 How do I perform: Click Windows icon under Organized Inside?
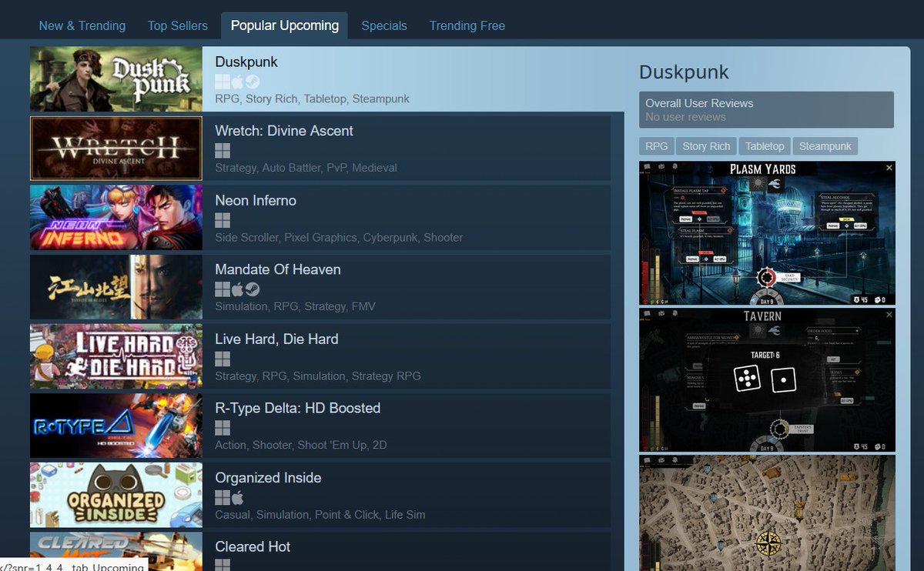[x=223, y=498]
